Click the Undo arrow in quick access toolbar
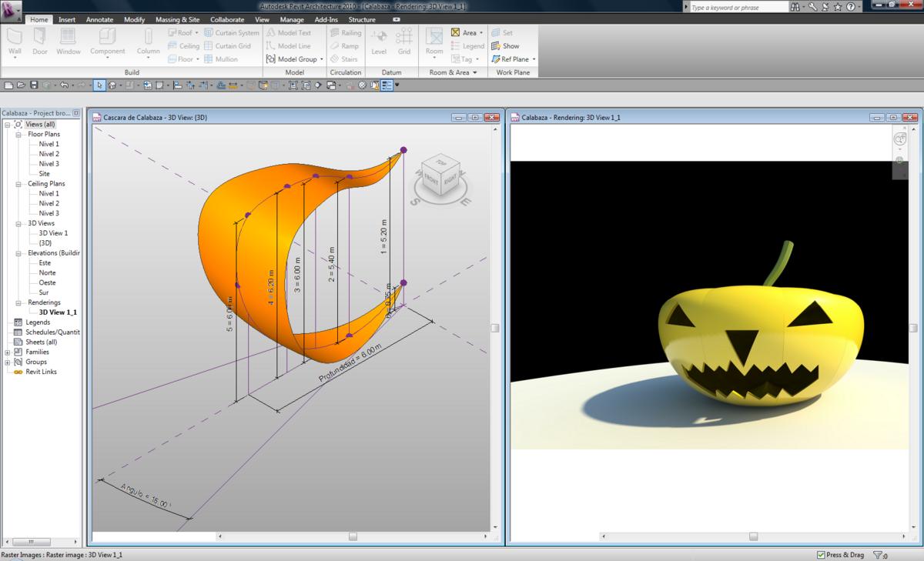 pyautogui.click(x=64, y=85)
